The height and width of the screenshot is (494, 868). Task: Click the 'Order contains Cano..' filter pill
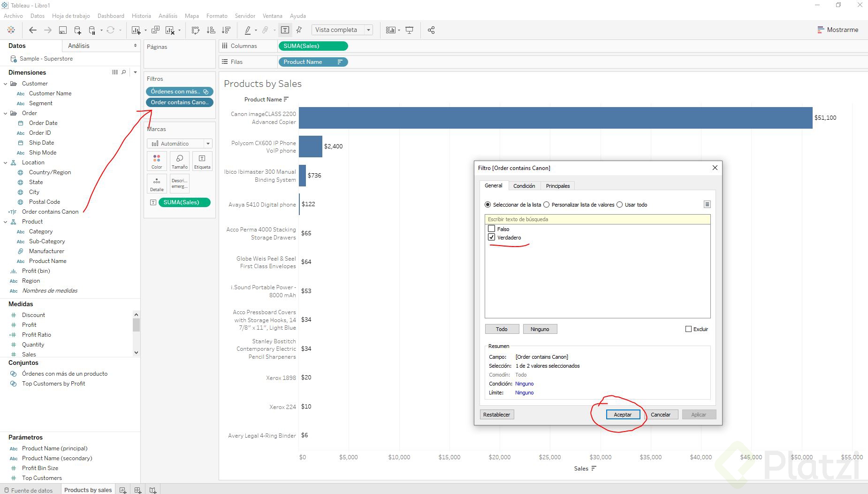pos(180,102)
